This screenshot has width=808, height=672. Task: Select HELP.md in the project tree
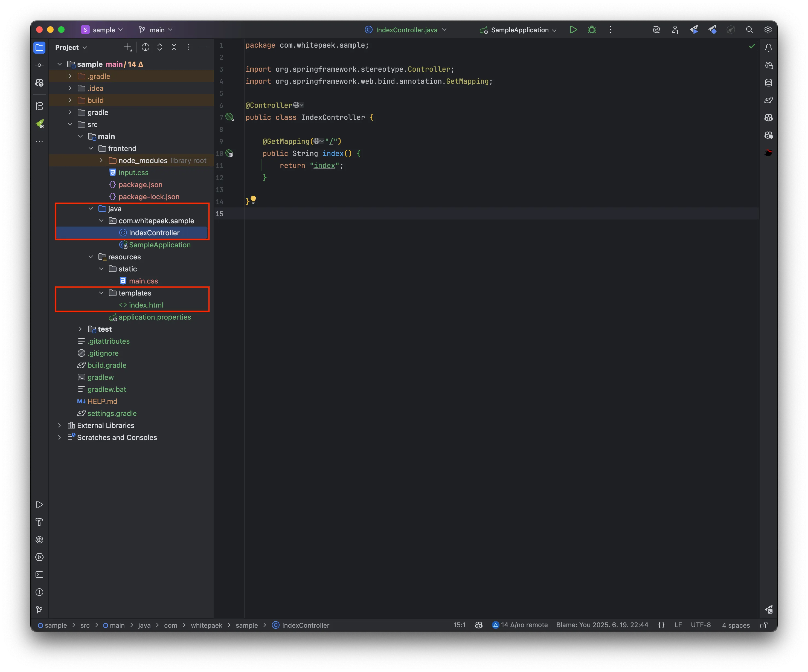coord(102,401)
